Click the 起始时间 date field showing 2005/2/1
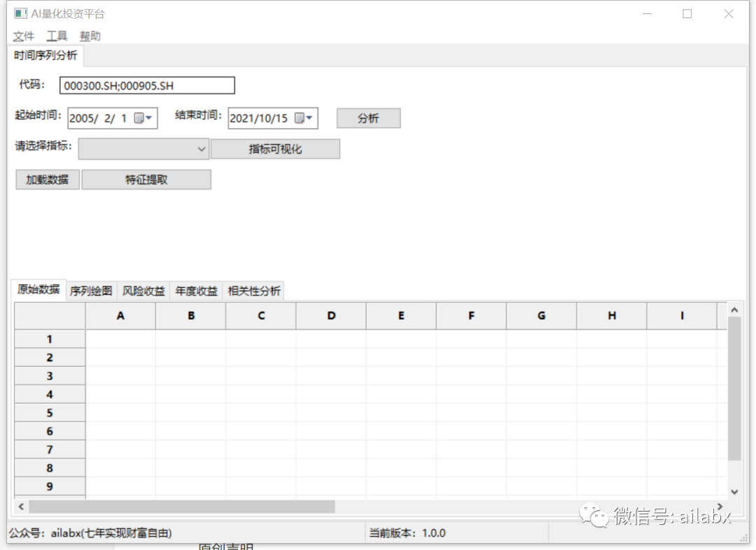 coord(112,118)
